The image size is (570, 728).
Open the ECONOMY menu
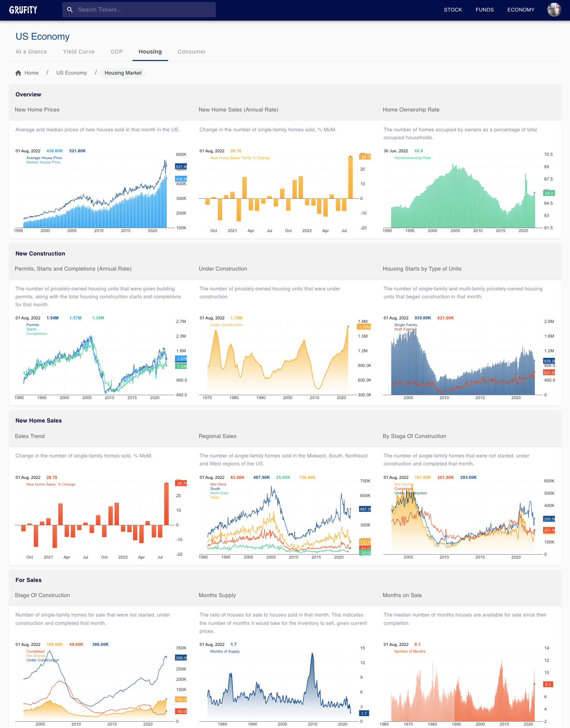tap(520, 10)
